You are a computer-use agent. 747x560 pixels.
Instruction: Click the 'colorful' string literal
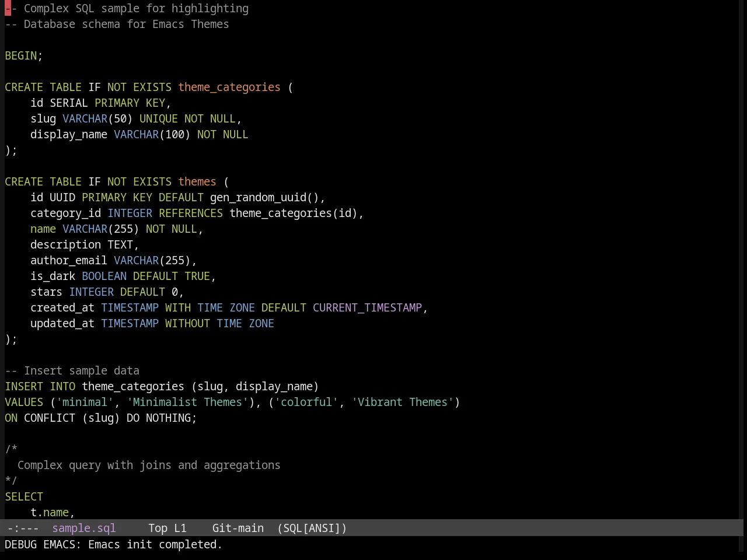(306, 402)
